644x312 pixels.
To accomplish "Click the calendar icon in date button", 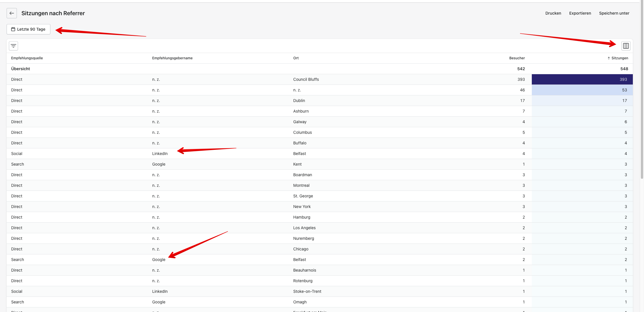I will tap(13, 29).
